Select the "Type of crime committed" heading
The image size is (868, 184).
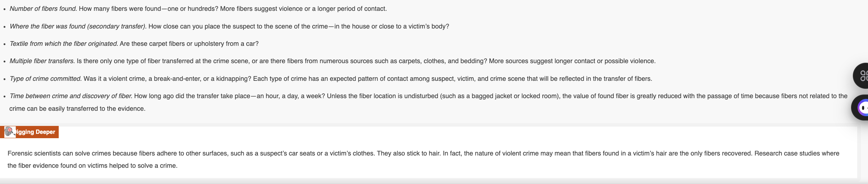pyautogui.click(x=46, y=79)
